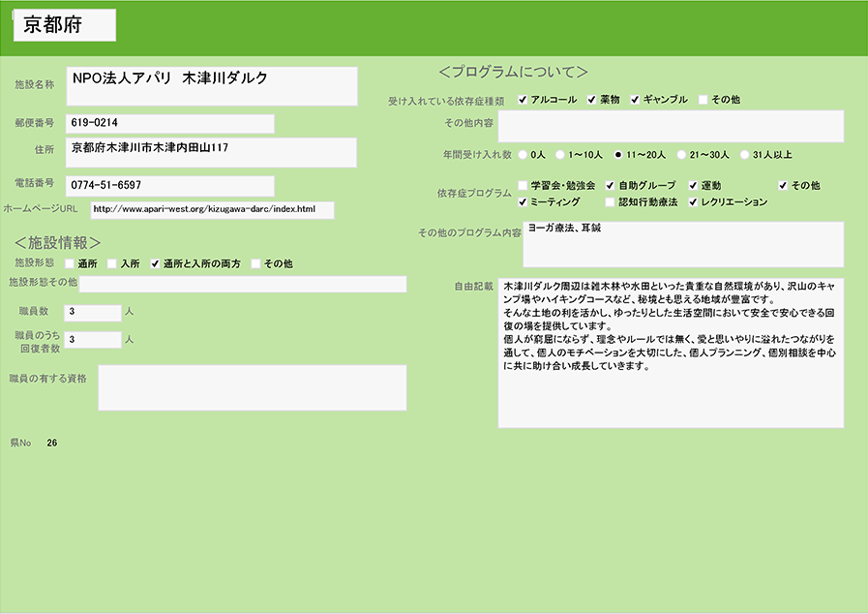Check the 通所 facility type checkbox
The image size is (868, 614).
70,263
